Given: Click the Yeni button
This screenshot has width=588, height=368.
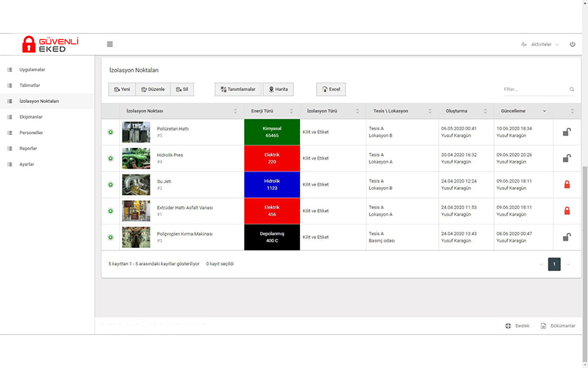Looking at the screenshot, I should [x=122, y=89].
